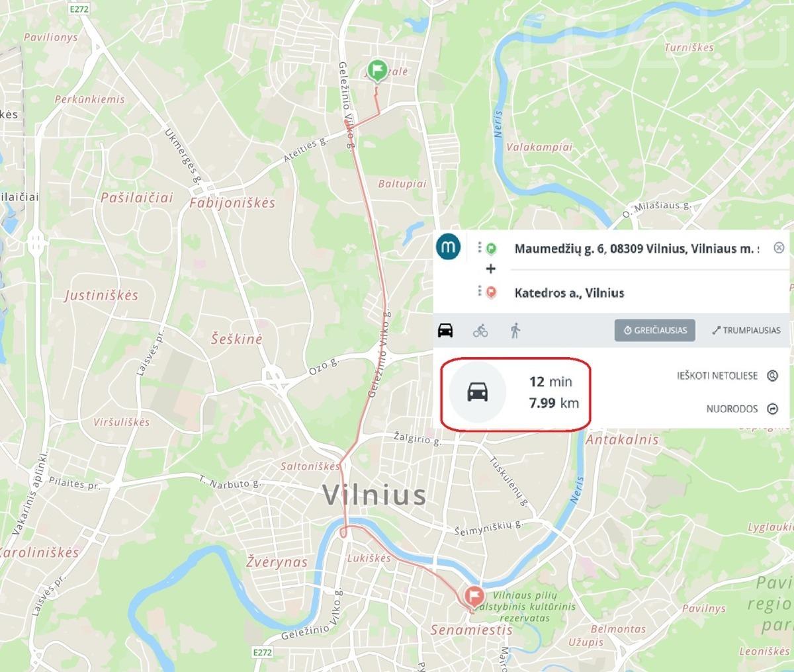Viewport: 794px width, 672px height.
Task: Click the green start pin icon in panel
Action: (491, 249)
